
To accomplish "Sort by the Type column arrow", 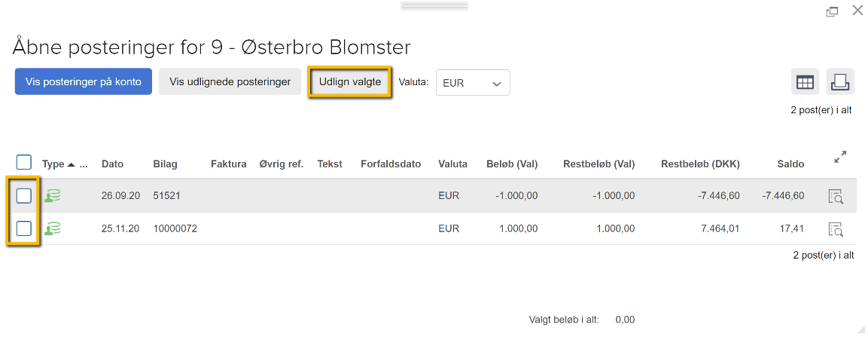I will 71,164.
